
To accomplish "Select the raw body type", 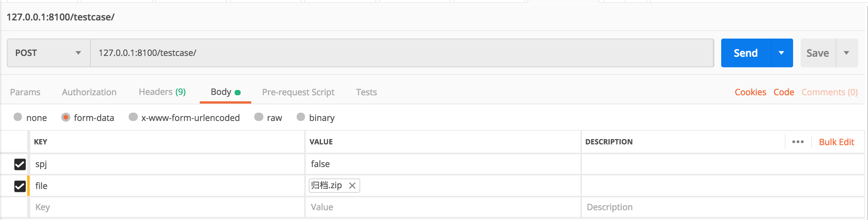I will [x=259, y=117].
